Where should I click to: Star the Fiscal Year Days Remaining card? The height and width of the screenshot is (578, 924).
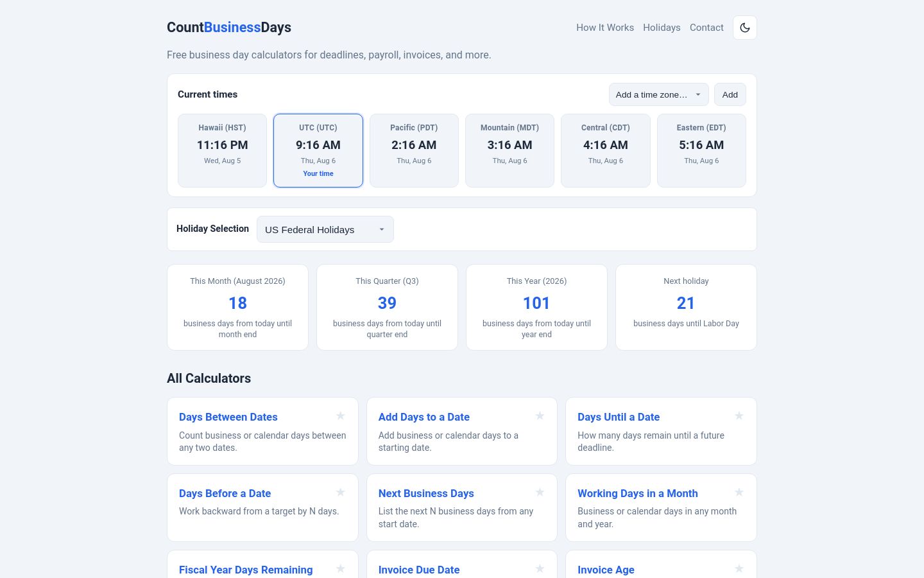(341, 569)
